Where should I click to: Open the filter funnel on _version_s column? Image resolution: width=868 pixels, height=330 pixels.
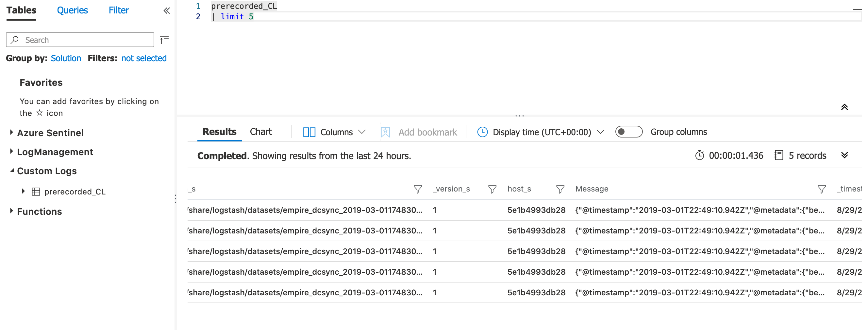[x=492, y=189]
